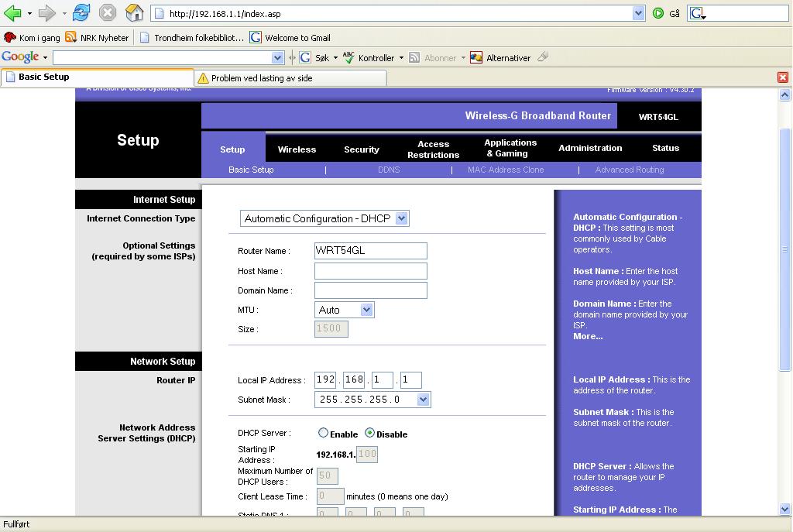The image size is (793, 532).
Task: Click the Home icon in toolbar
Action: (134, 13)
